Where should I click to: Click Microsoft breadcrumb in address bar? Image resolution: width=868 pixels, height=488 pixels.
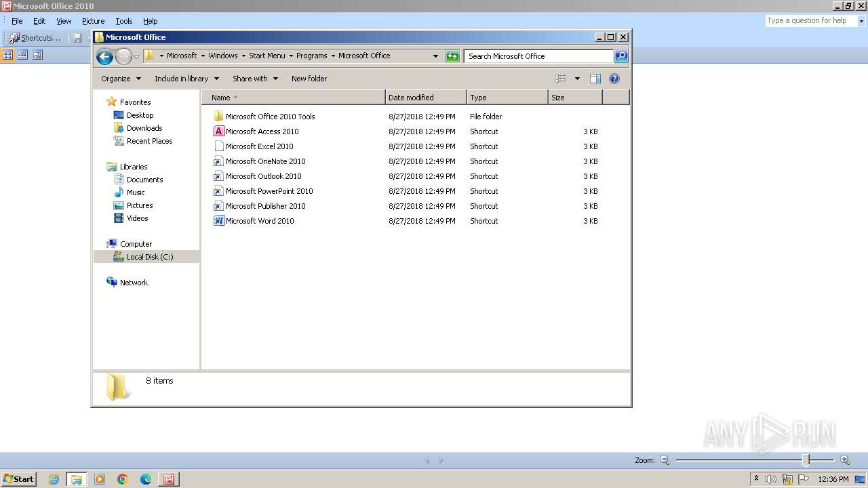(x=182, y=56)
